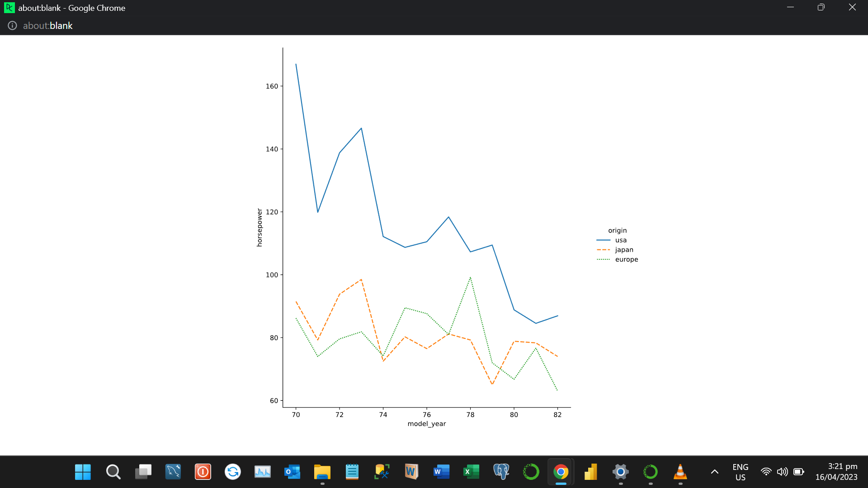Click the page info icon beside about:blank
Viewport: 868px width, 488px height.
(x=12, y=26)
